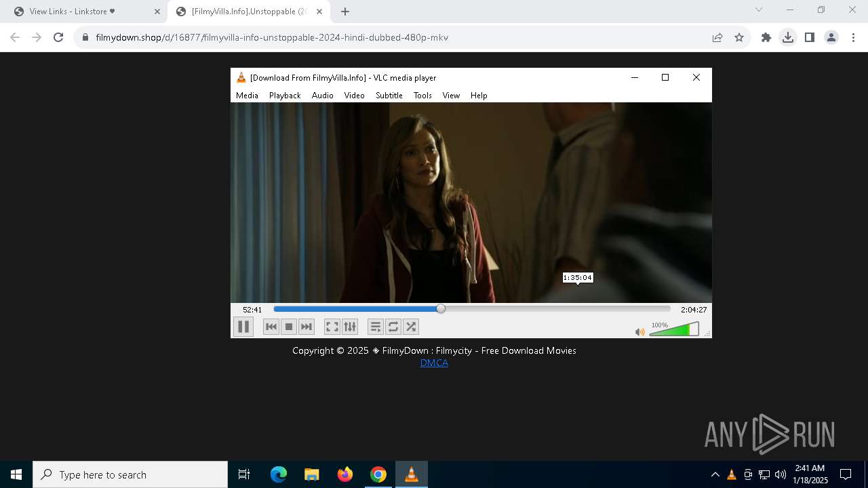Toggle the VLC playlist view
Image resolution: width=868 pixels, height=488 pixels.
click(376, 327)
